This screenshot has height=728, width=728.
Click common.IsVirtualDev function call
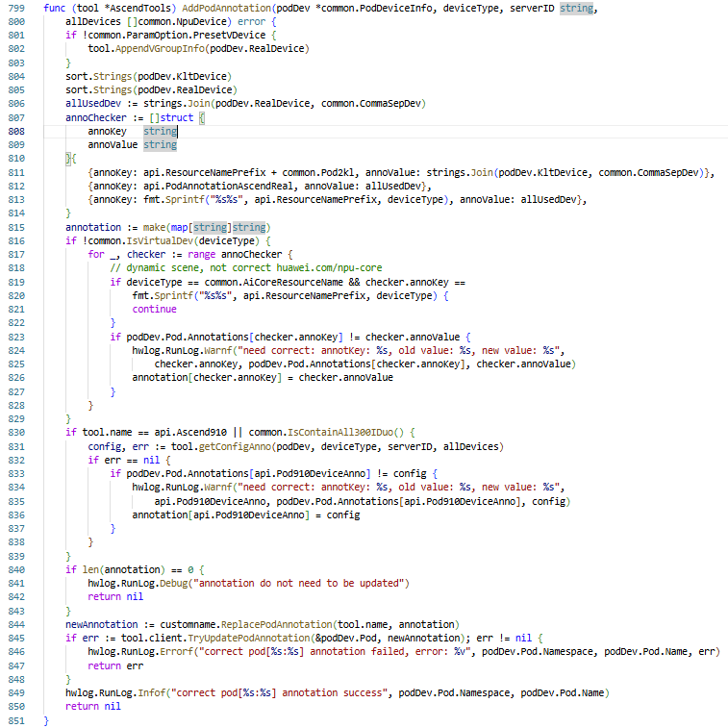click(x=140, y=241)
